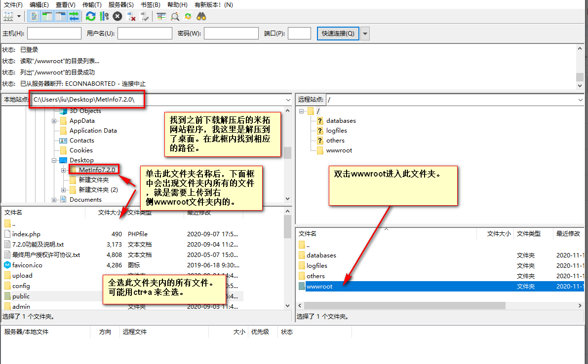Select logfiles folder in remote file list
Viewport: 588px width, 364px height.
click(x=317, y=265)
